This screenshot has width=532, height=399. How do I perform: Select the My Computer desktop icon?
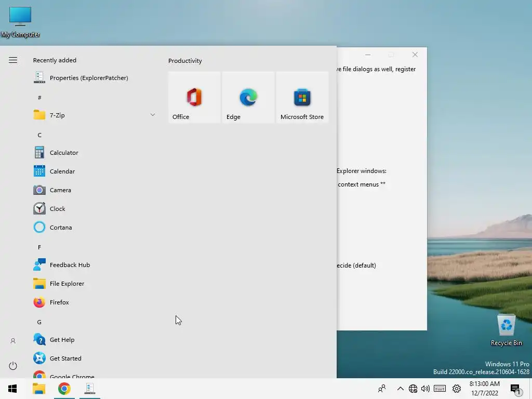tap(20, 22)
